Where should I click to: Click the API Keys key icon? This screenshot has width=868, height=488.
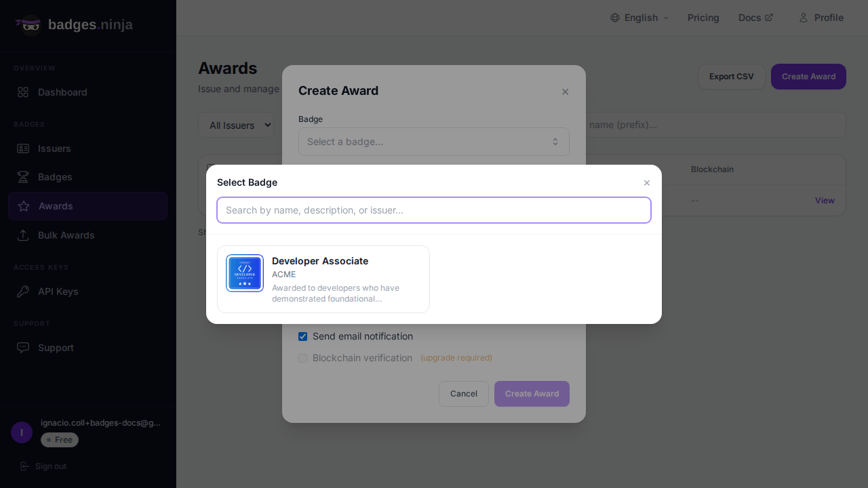[23, 291]
